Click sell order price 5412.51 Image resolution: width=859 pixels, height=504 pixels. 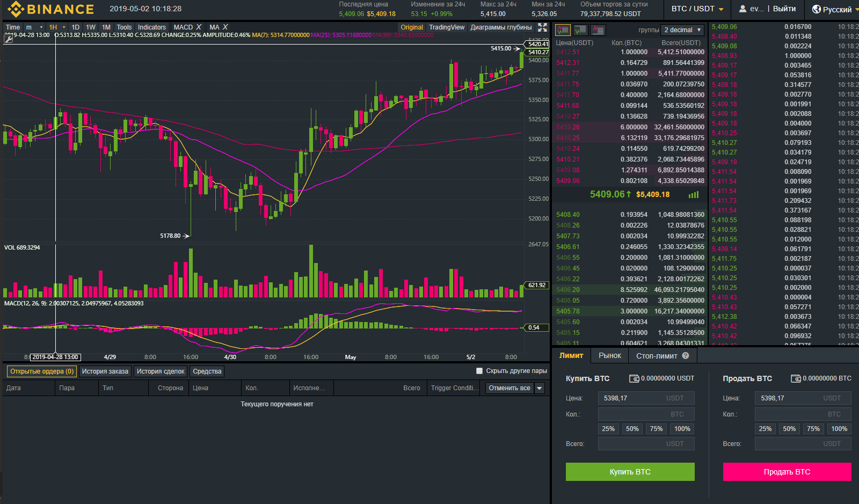coord(568,52)
